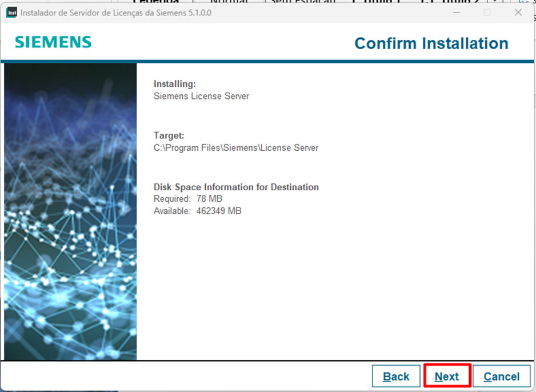Viewport: 536px width, 392px height.
Task: Click the Installing: label
Action: tap(174, 84)
